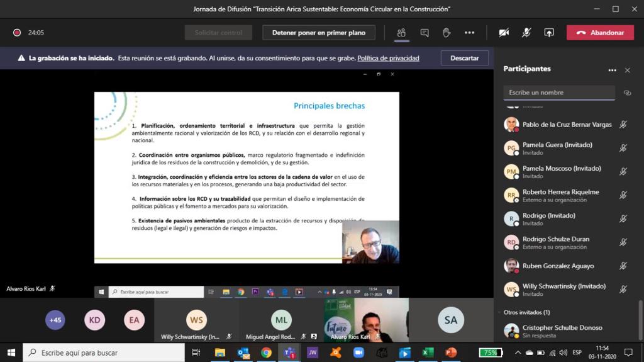The width and height of the screenshot is (644, 362).
Task: Toggle the microphone mute button
Action: pos(526,33)
